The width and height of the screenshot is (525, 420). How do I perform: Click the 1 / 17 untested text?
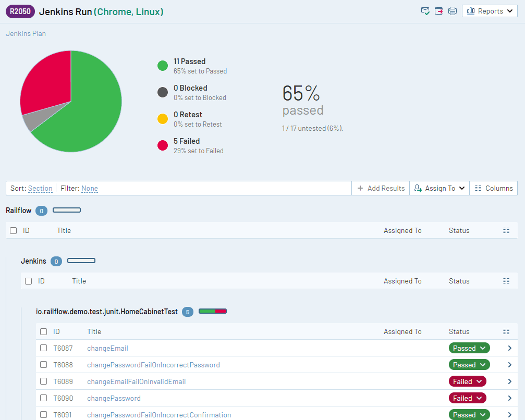point(312,129)
